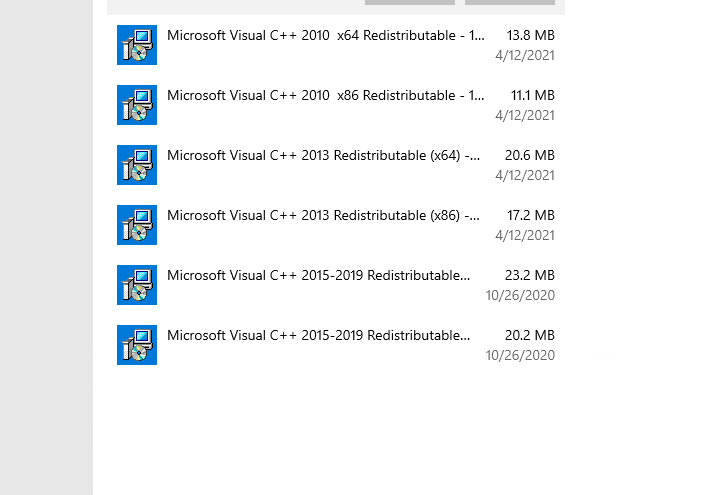The image size is (721, 495).
Task: Click the 20.2 MB size label
Action: tap(530, 336)
